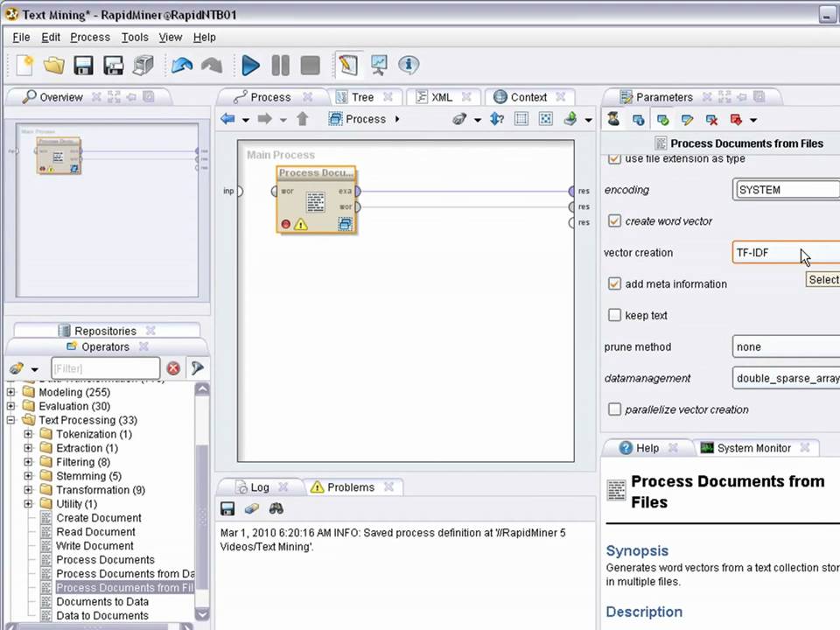Open the encoding SYSTEM dropdown
Screen dimensions: 840x630
(x=786, y=190)
